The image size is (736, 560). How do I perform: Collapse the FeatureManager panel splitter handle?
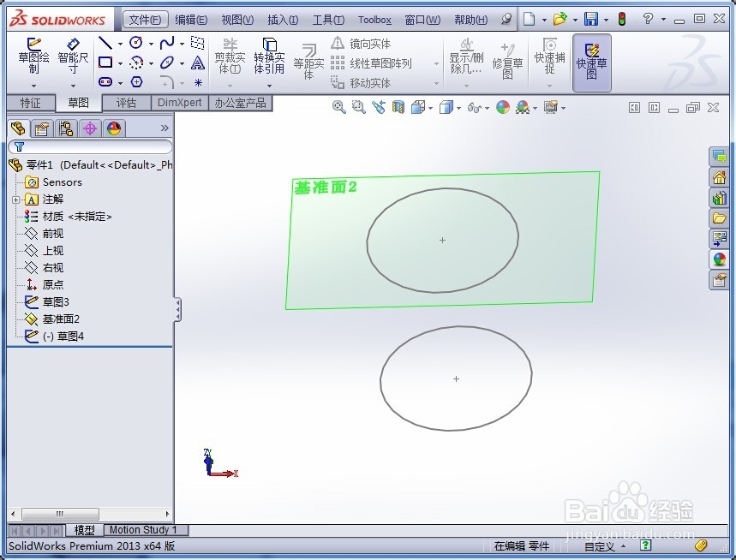178,310
